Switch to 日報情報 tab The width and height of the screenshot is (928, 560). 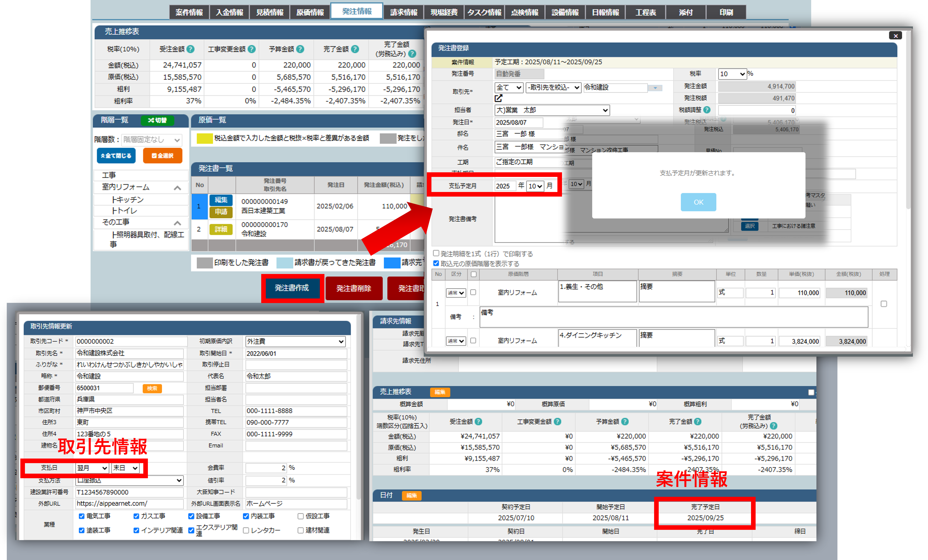point(606,12)
